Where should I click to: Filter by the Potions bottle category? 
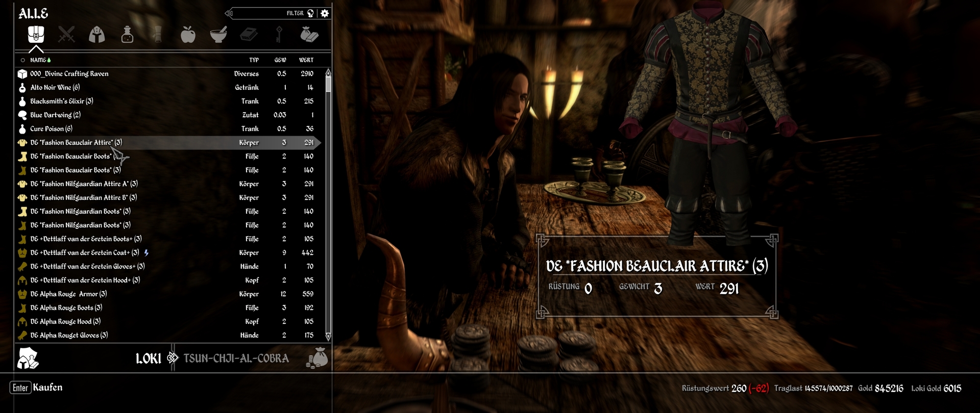(127, 35)
